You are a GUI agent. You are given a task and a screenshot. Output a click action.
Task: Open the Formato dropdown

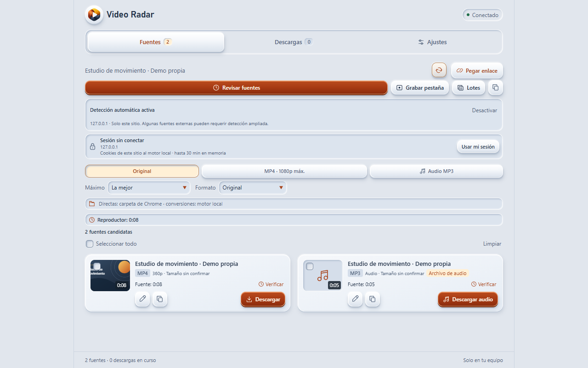point(253,188)
